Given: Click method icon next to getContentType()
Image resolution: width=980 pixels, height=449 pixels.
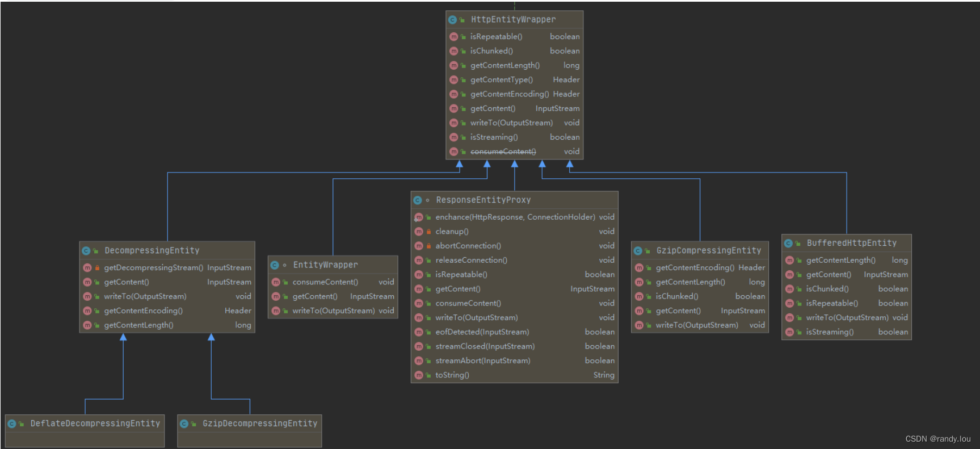Looking at the screenshot, I should [453, 80].
